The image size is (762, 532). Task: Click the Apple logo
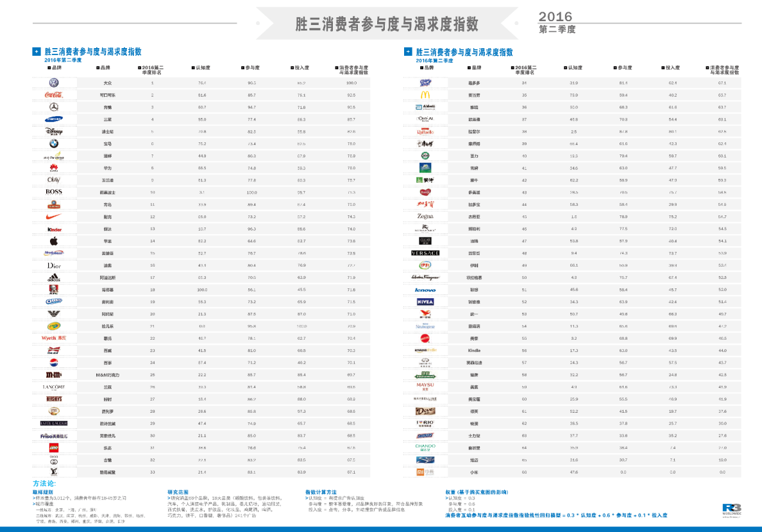pyautogui.click(x=54, y=241)
